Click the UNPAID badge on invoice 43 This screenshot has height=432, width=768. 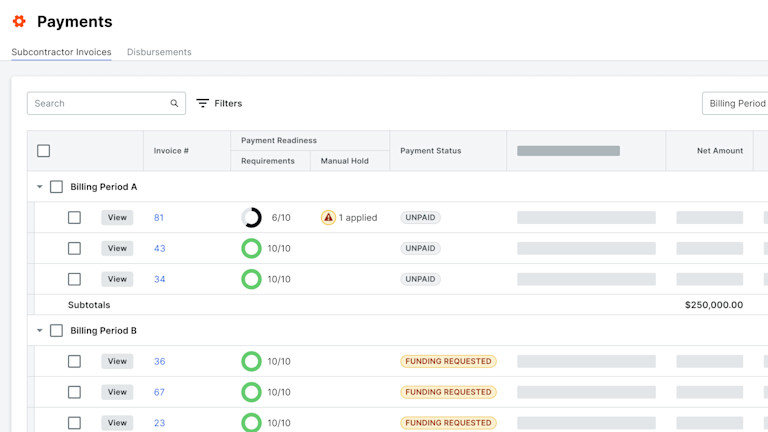pyautogui.click(x=420, y=248)
